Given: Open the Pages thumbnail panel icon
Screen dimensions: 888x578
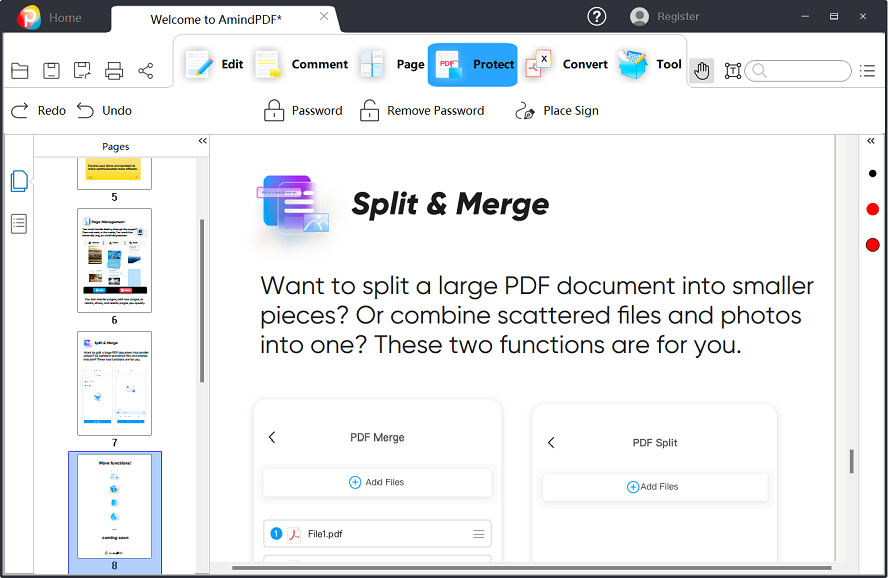Looking at the screenshot, I should click(18, 181).
